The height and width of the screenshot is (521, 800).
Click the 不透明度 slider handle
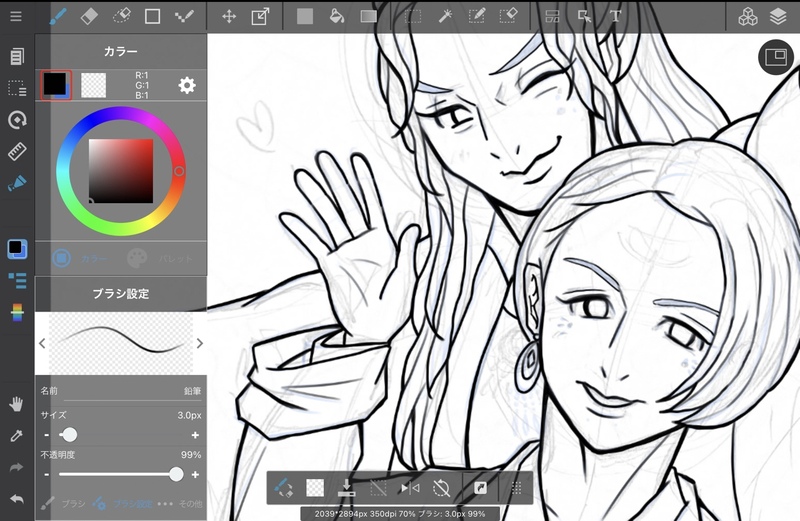click(176, 474)
